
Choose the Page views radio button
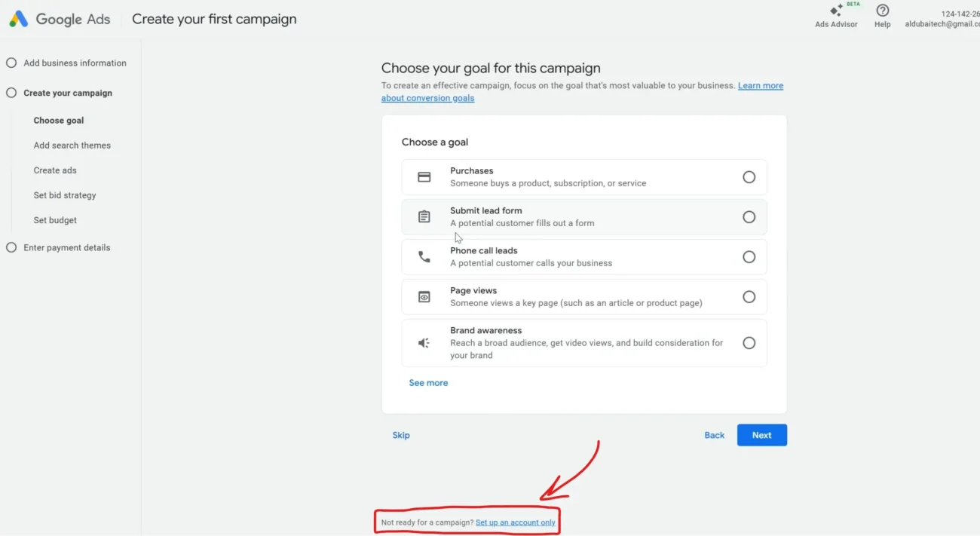click(749, 297)
